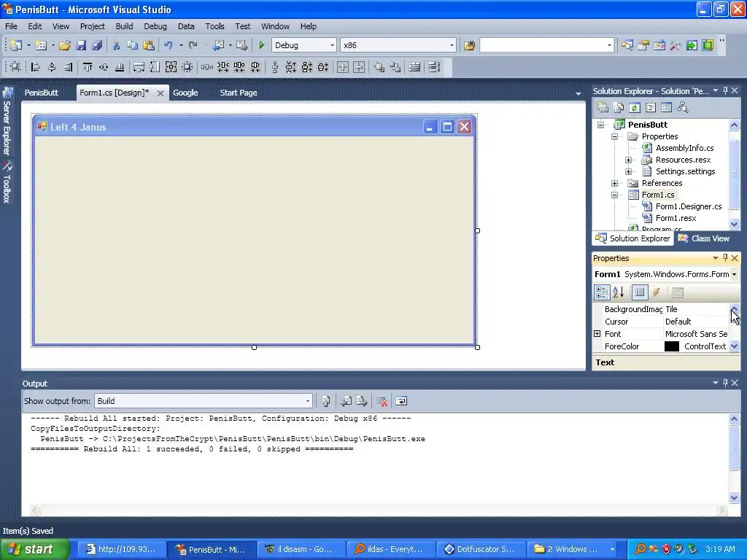Screen dimensions: 747x560
Task: Open the Toolbox side tab
Action: 7,183
